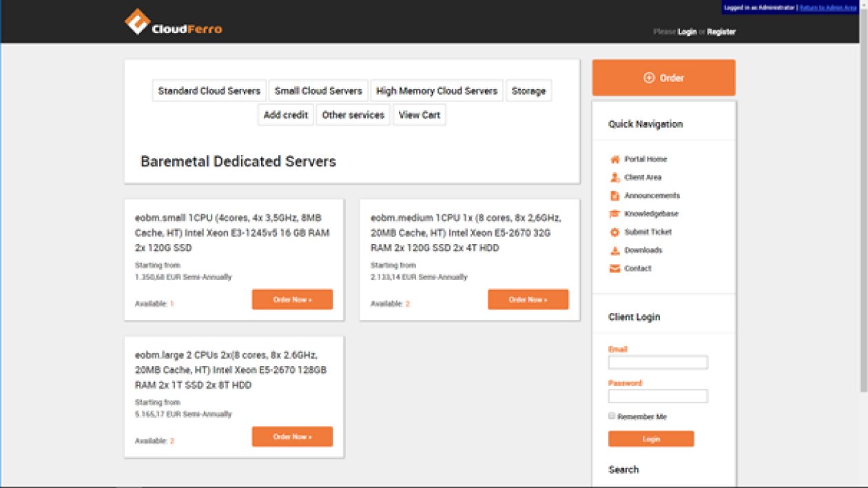This screenshot has width=868, height=488.
Task: Open Knowledgebase using its graduation cap icon
Action: point(615,214)
